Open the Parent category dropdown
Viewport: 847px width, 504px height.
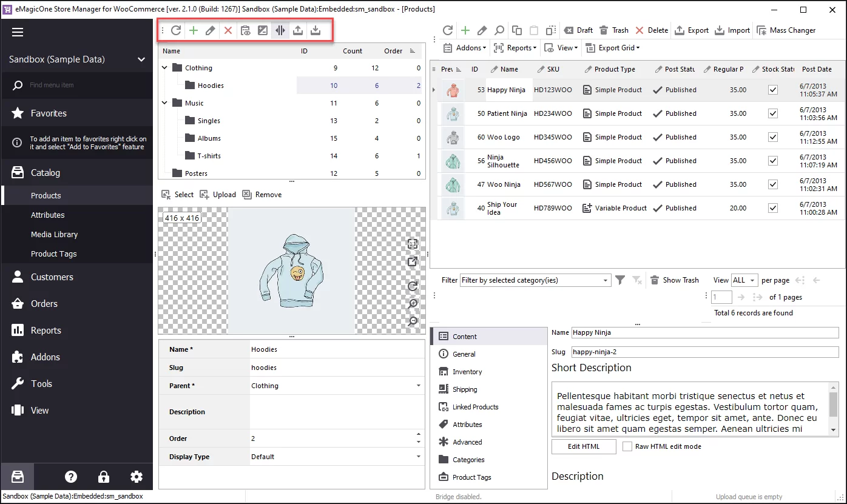418,386
